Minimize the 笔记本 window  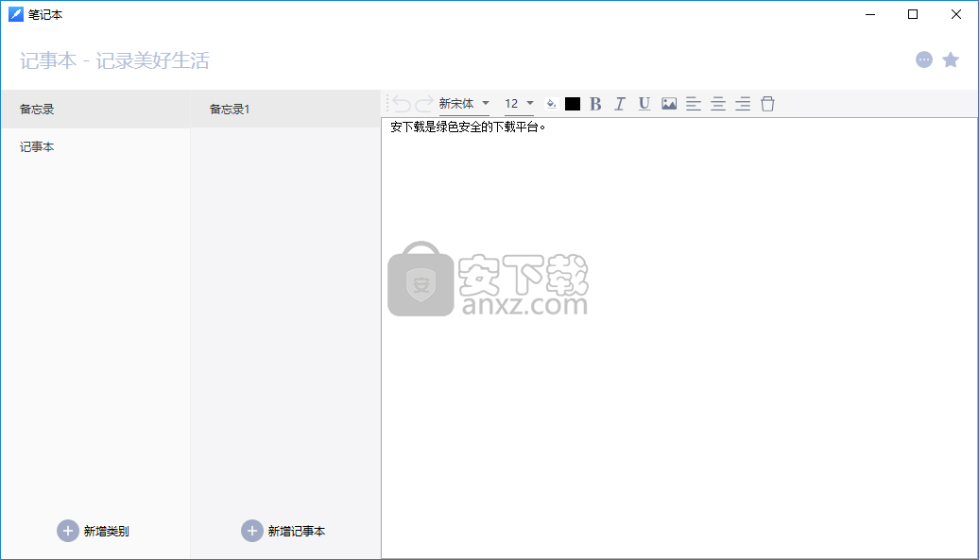point(870,14)
